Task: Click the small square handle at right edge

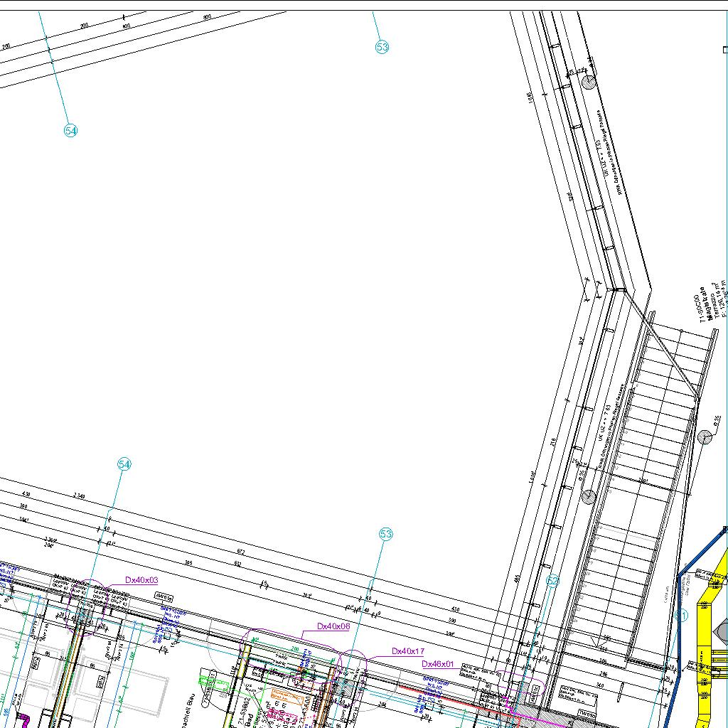Action: pos(724,50)
